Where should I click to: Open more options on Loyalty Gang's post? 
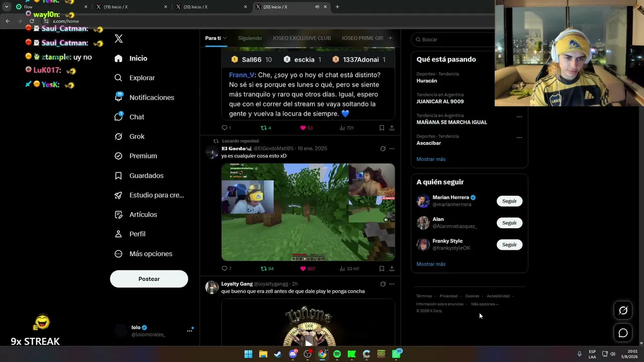coord(392,284)
